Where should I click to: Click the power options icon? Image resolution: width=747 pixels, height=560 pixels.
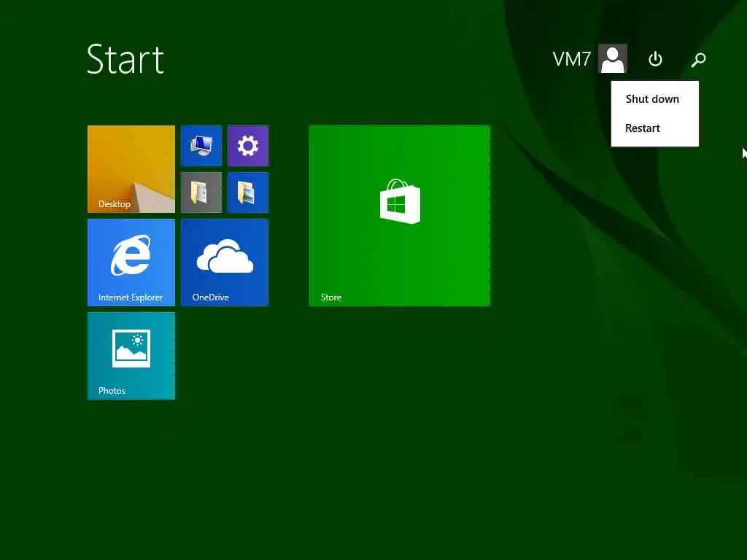(655, 59)
